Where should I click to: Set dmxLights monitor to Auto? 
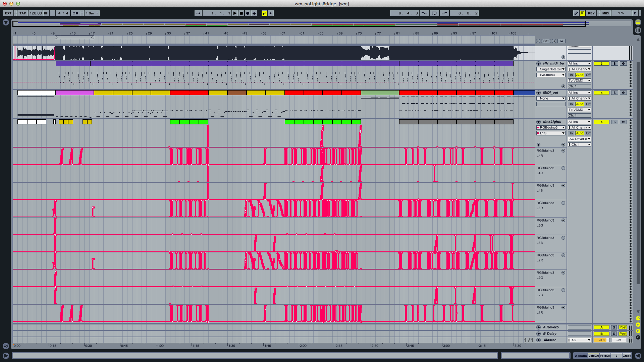pyautogui.click(x=580, y=133)
